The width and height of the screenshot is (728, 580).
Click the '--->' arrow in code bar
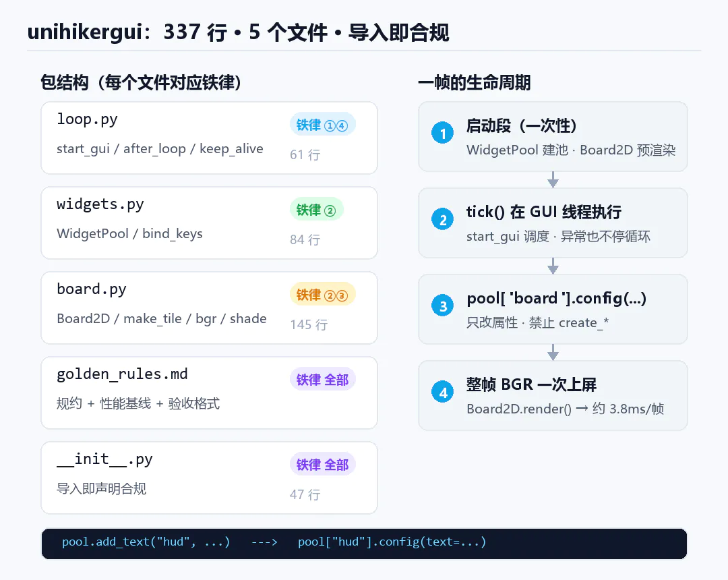[x=264, y=542]
